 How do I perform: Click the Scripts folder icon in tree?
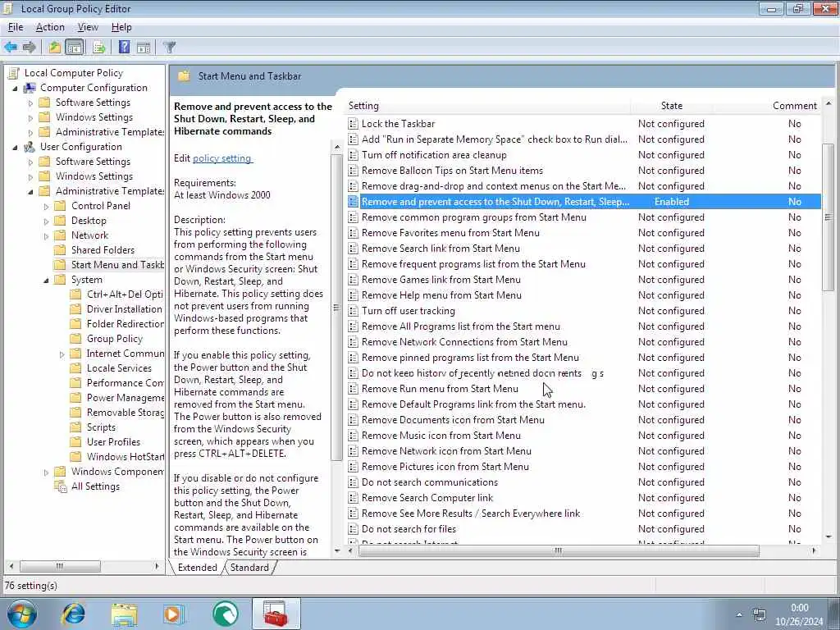pos(76,427)
